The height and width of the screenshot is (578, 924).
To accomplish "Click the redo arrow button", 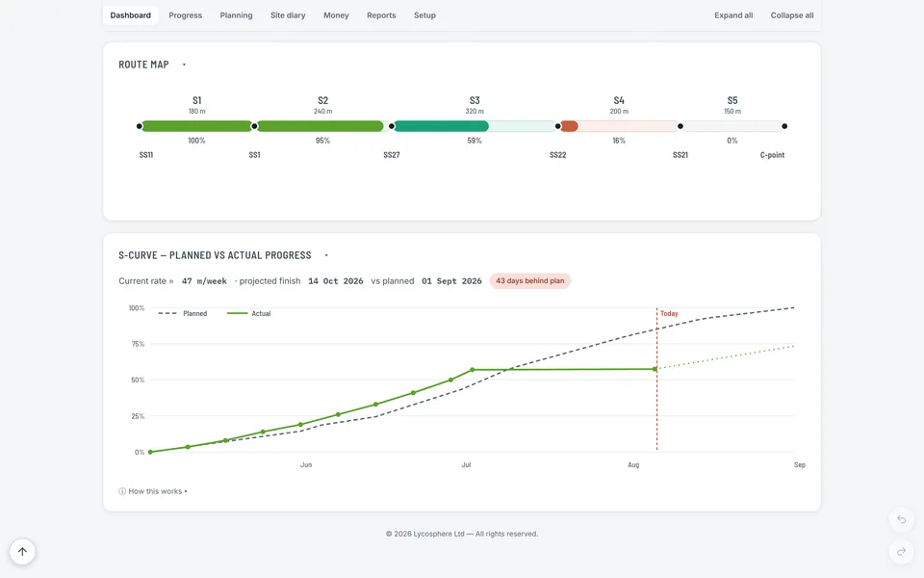I will point(901,551).
